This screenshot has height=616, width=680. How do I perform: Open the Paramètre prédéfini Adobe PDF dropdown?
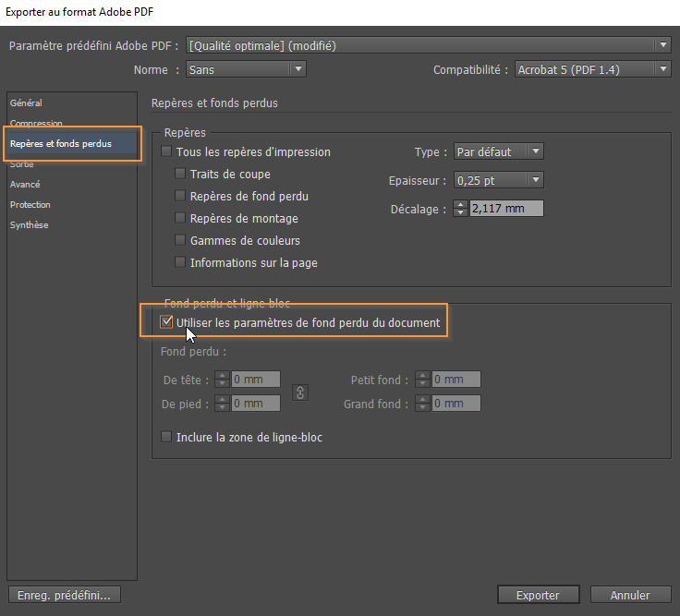click(429, 45)
